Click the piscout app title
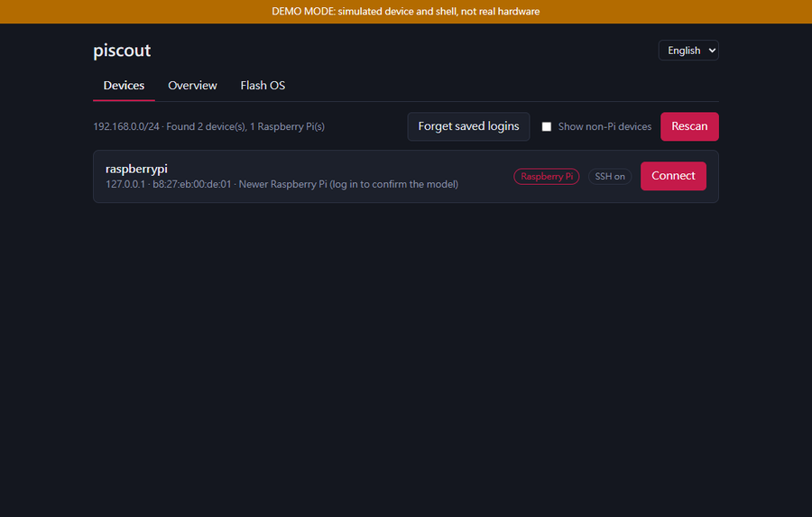Image resolution: width=812 pixels, height=517 pixels. coord(122,51)
